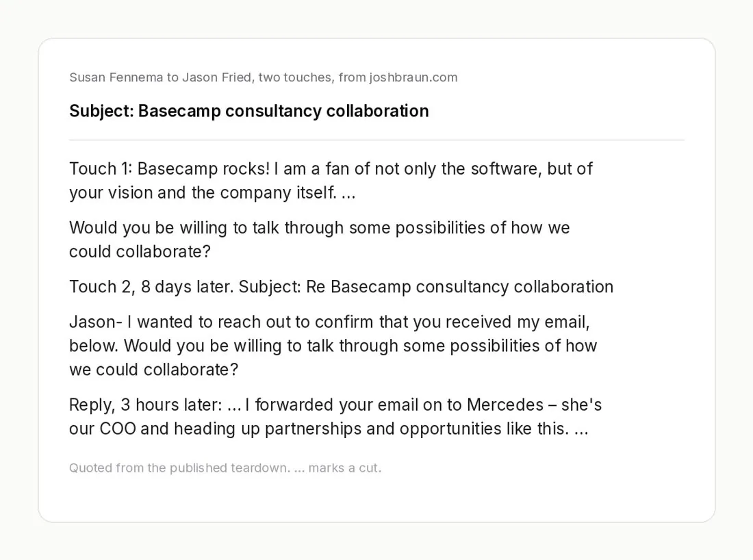Click the 'Reply, 3 hours later' text

click(x=146, y=405)
